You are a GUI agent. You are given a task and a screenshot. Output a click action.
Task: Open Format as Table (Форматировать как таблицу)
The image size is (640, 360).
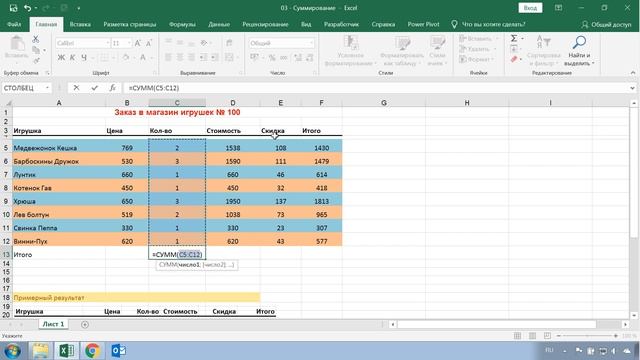tap(402, 51)
